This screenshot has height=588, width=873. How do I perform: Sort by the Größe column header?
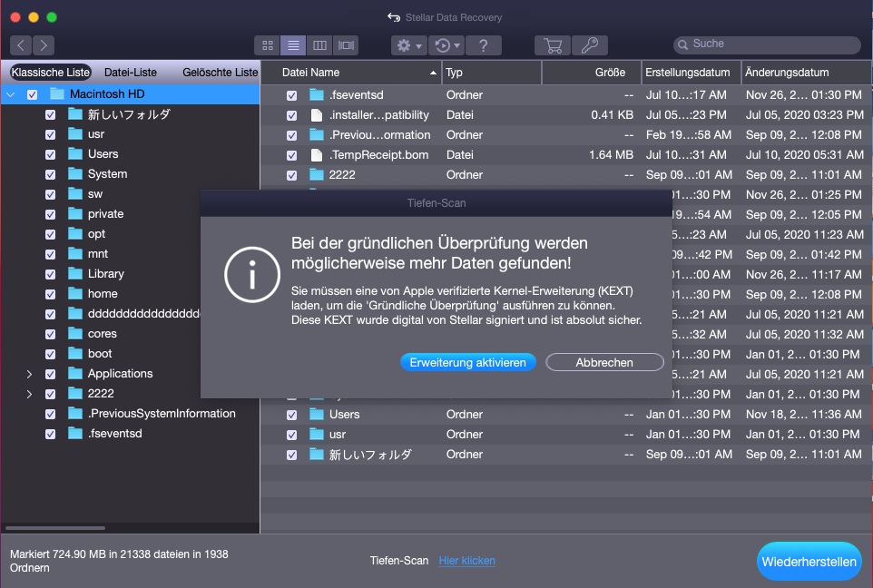(x=592, y=73)
